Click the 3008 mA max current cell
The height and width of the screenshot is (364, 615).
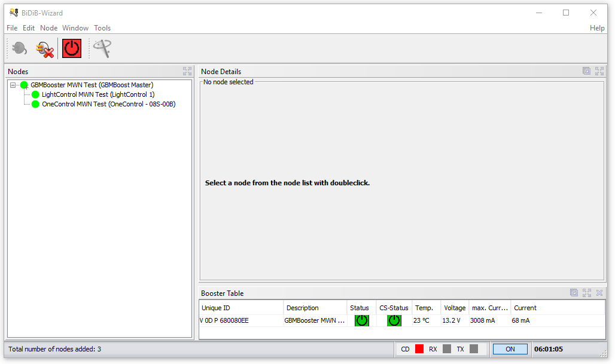pos(490,320)
